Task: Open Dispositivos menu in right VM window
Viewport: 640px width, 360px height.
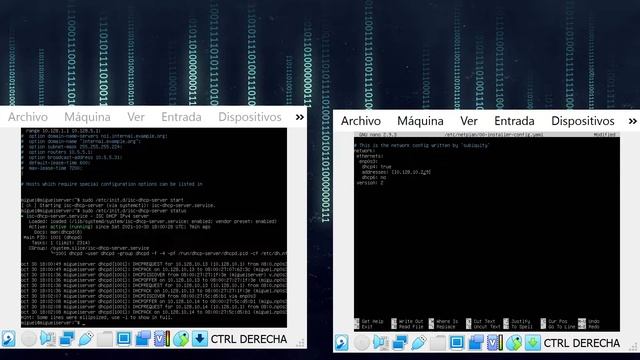Action: click(583, 121)
